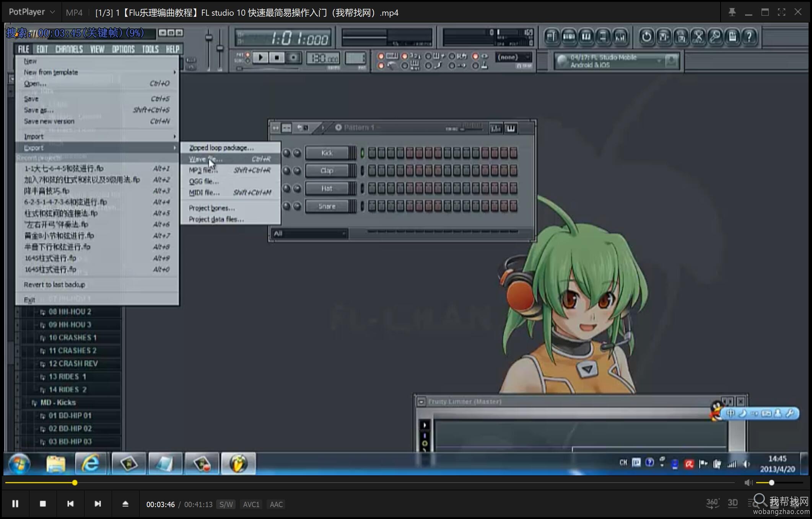Toggle typing keyboard to piano option

point(381,56)
